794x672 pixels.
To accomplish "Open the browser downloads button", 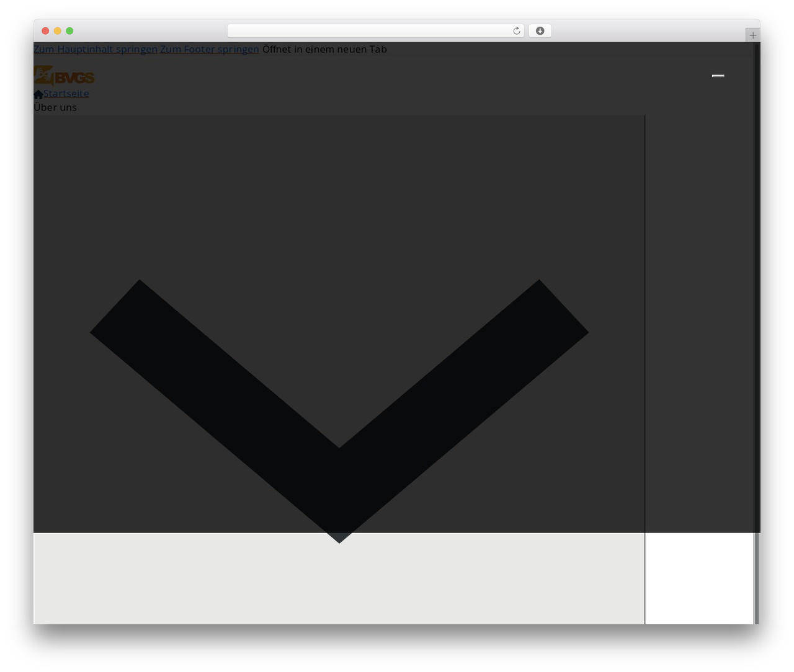I will [x=540, y=31].
